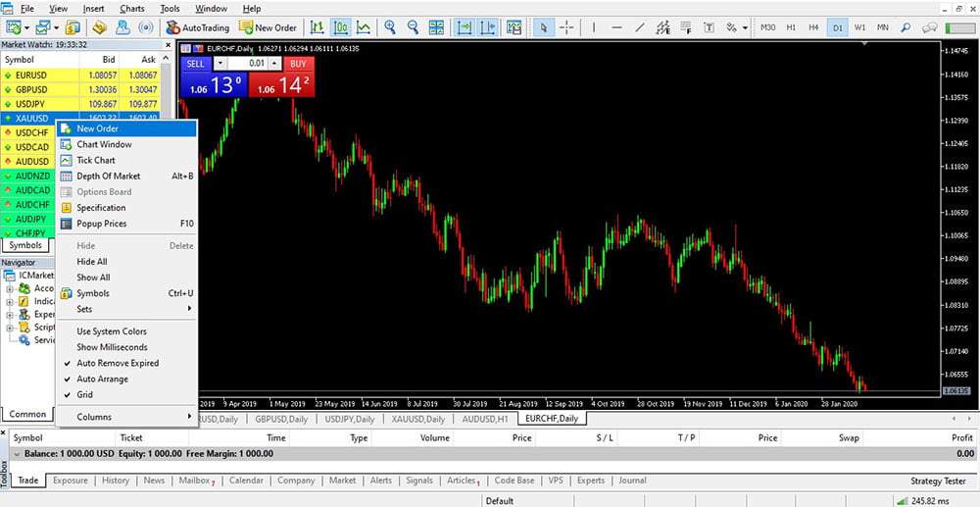Image resolution: width=980 pixels, height=507 pixels.
Task: Switch timeframe to H4
Action: coord(813,27)
